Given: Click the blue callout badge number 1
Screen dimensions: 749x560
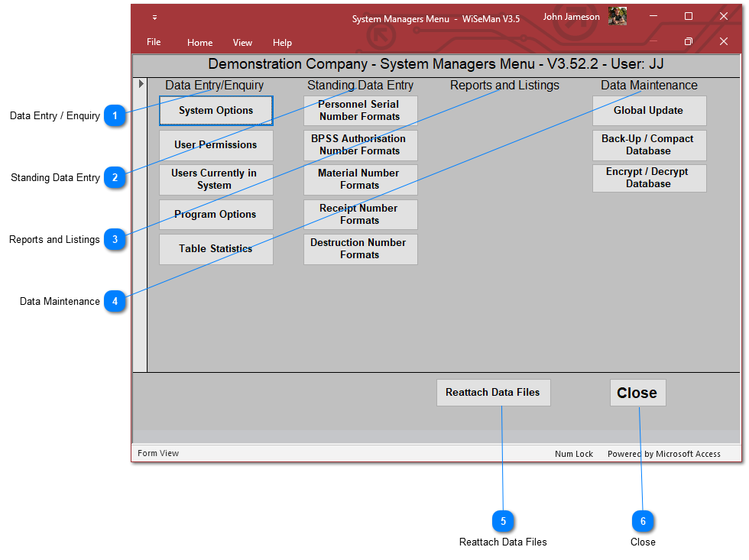Looking at the screenshot, I should 115,116.
